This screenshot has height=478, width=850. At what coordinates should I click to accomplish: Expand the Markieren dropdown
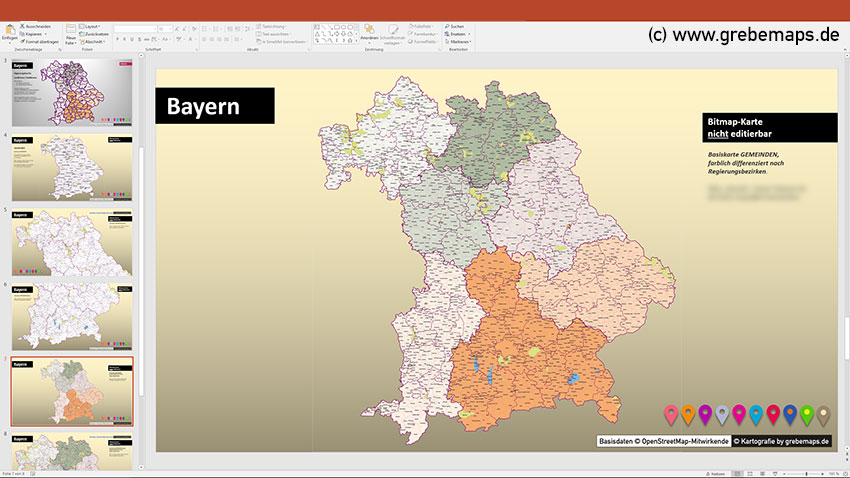coord(458,41)
